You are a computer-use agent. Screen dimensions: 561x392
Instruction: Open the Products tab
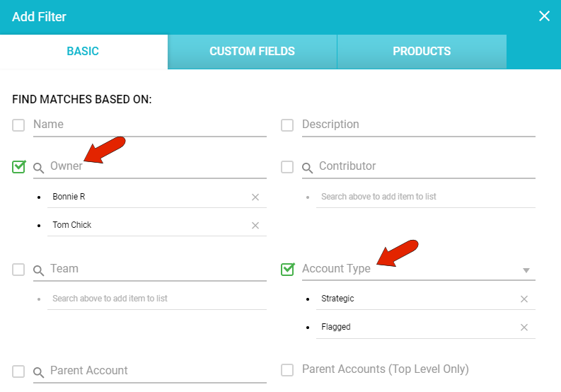422,52
